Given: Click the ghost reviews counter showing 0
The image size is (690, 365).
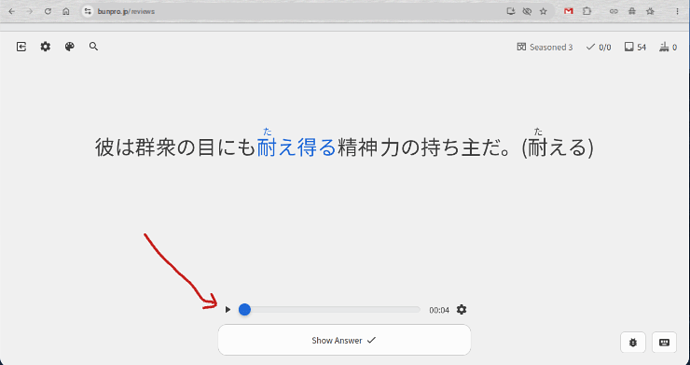Looking at the screenshot, I should pos(668,47).
